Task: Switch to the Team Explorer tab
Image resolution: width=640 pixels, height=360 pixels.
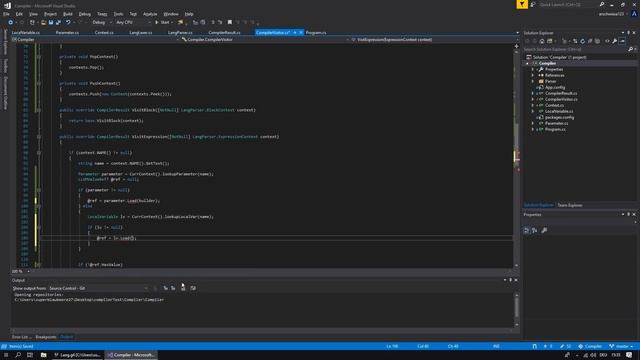Action: point(570,205)
